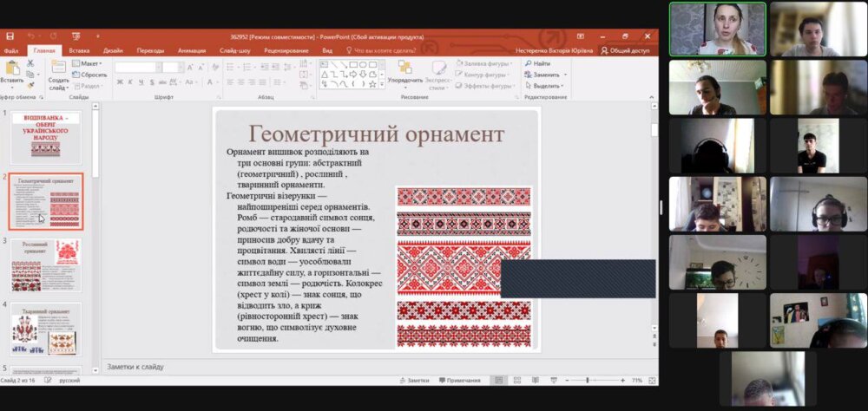This screenshot has width=868, height=411.
Task: Switch to the Переходы tab
Action: pos(150,51)
